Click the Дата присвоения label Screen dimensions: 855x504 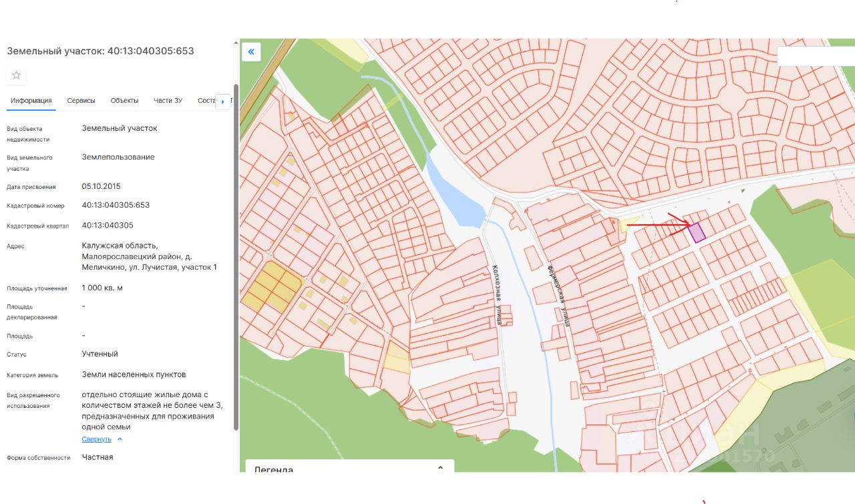[x=31, y=187]
